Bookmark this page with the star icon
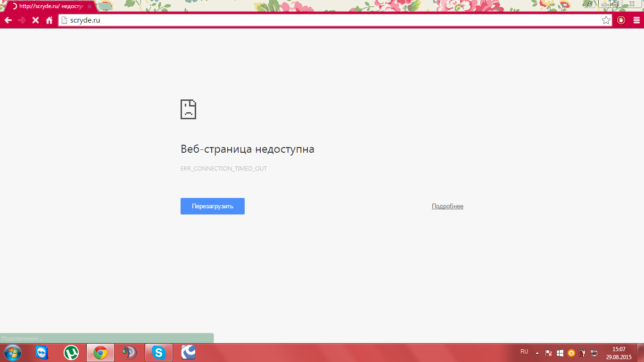The height and width of the screenshot is (362, 644). click(606, 20)
